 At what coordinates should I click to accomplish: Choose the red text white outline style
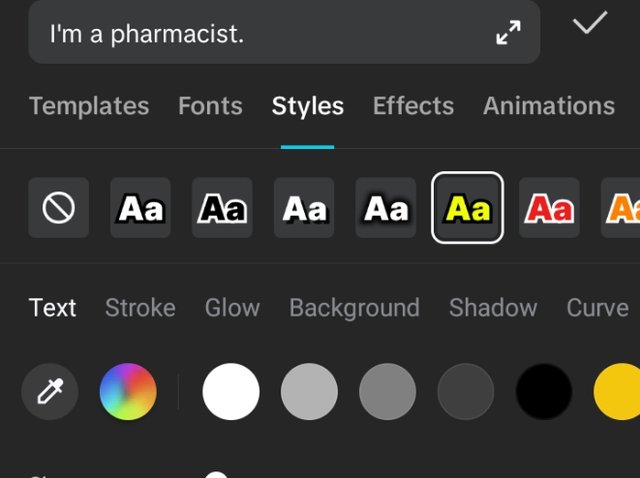549,208
